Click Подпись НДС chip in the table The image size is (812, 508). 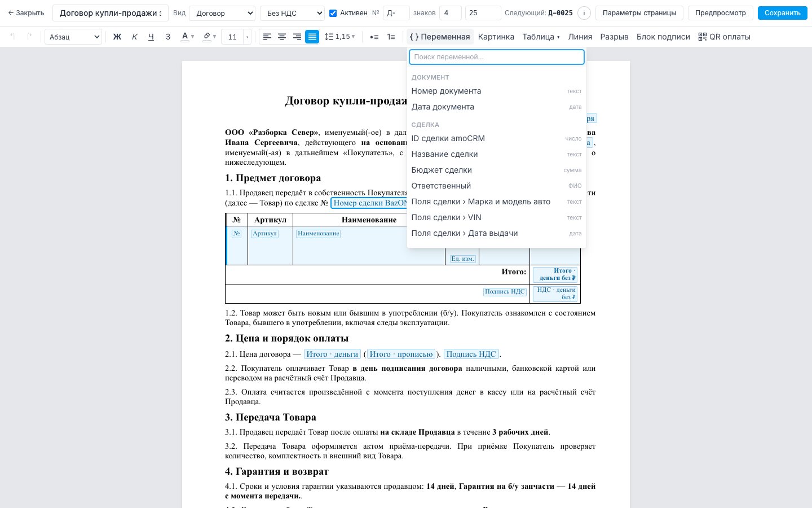(505, 291)
